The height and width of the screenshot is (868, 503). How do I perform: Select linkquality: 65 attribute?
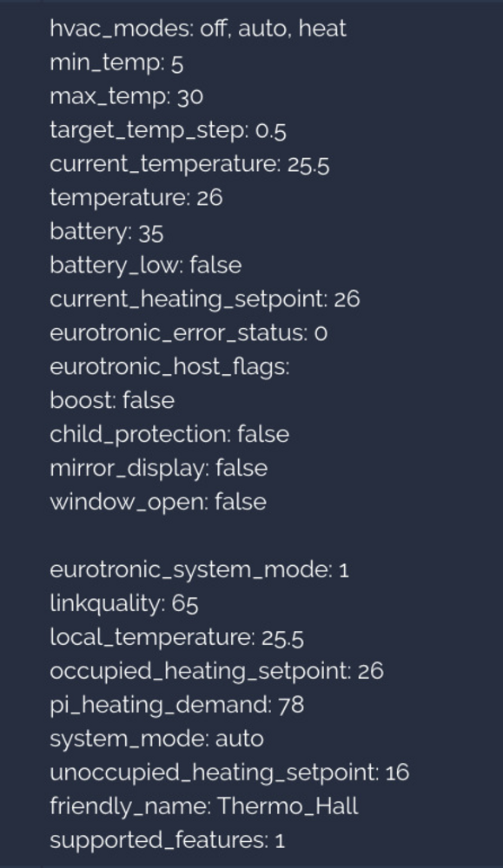click(x=124, y=603)
